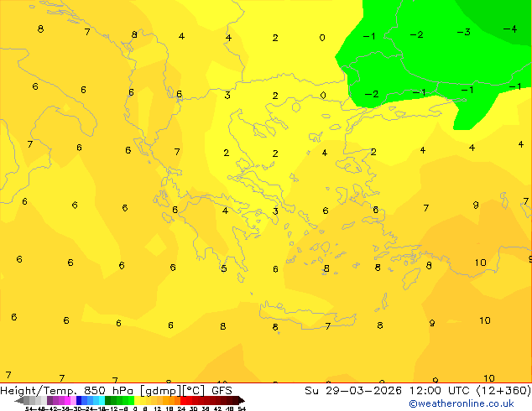532x411 pixels.
Task: Select the dark blue swatch in the legend
Action: (79, 400)
